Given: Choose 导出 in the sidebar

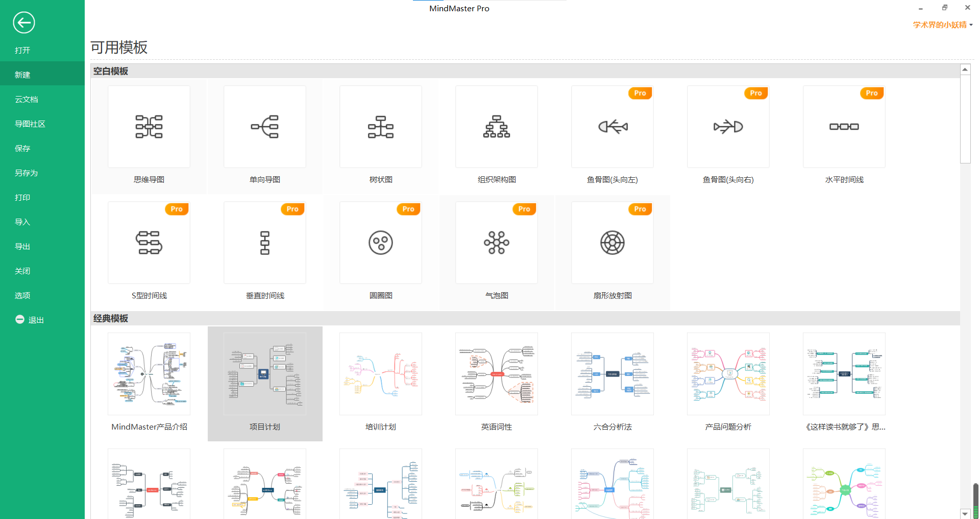Looking at the screenshot, I should (x=42, y=246).
